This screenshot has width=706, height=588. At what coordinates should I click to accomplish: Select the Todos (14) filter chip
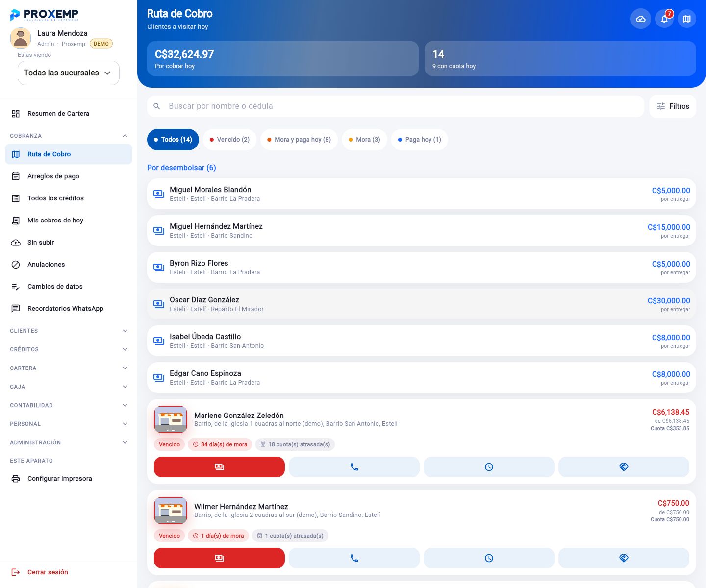173,140
